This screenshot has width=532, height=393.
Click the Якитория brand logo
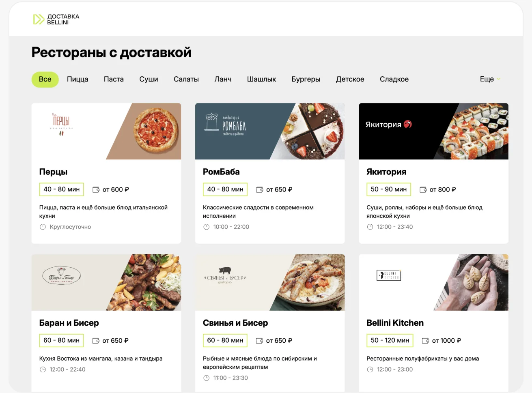pyautogui.click(x=389, y=125)
